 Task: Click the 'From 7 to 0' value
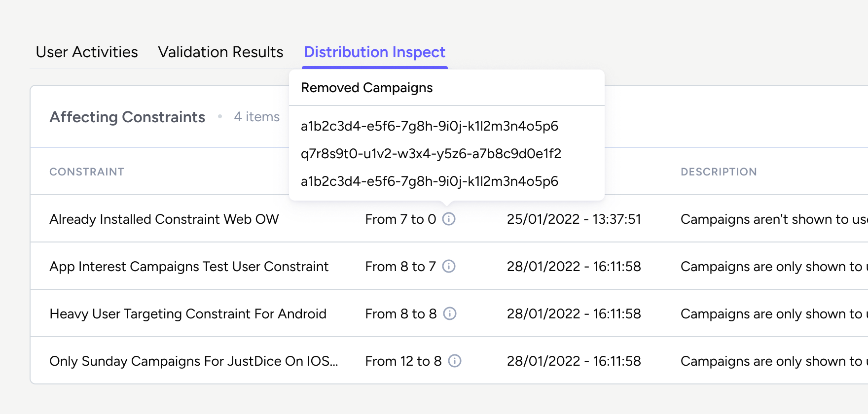tap(400, 219)
